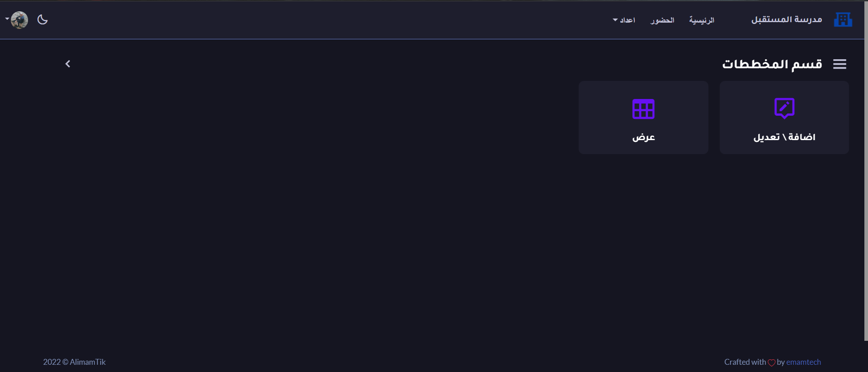This screenshot has height=372, width=868.
Task: Expand the caret beside the user avatar
Action: [x=7, y=19]
